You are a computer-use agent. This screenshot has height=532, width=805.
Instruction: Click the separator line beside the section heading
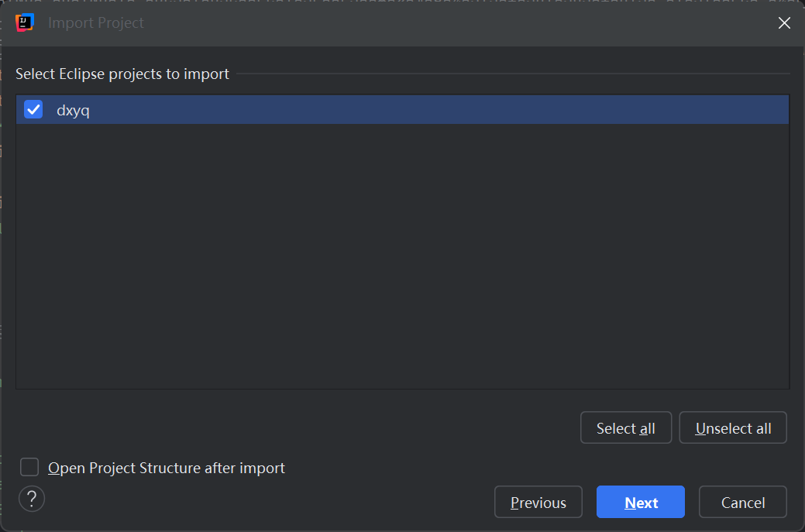pyautogui.click(x=511, y=74)
